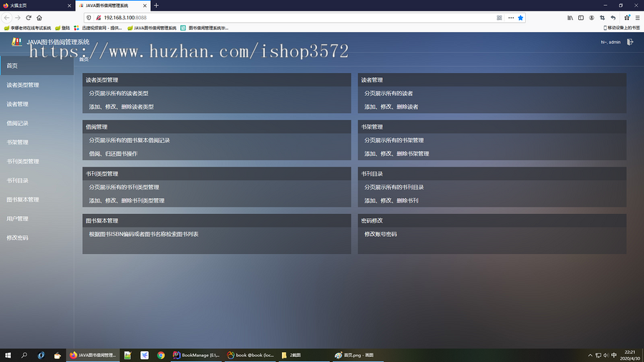Open 图书借阅管理系统毕 bookmark
This screenshot has width=644, height=362.
pyautogui.click(x=204, y=28)
